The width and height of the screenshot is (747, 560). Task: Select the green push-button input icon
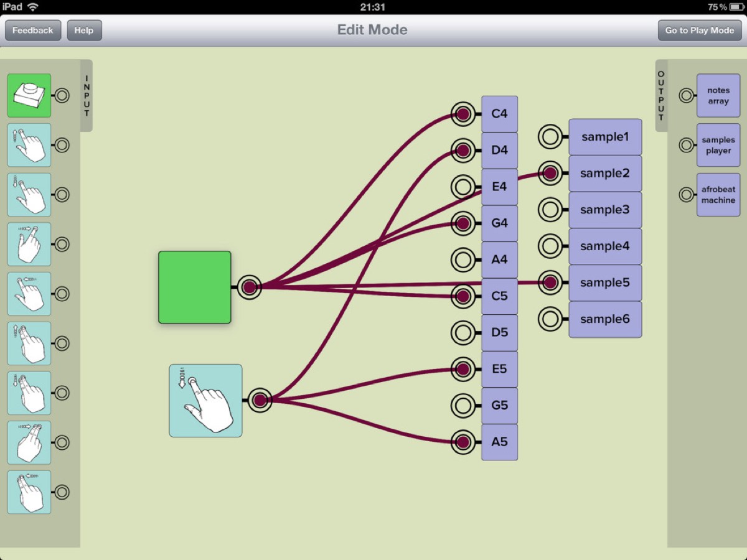29,95
